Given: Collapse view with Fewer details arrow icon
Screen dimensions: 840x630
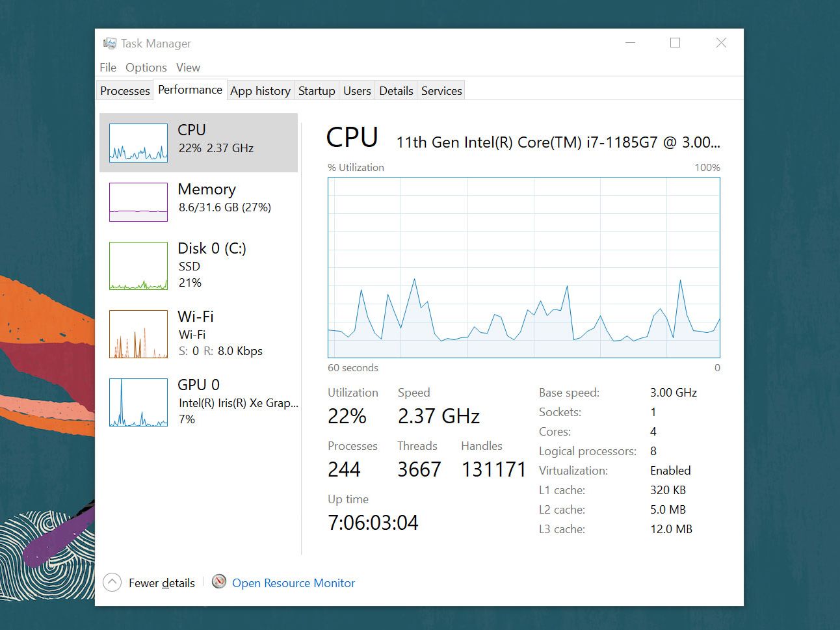Looking at the screenshot, I should tap(112, 583).
